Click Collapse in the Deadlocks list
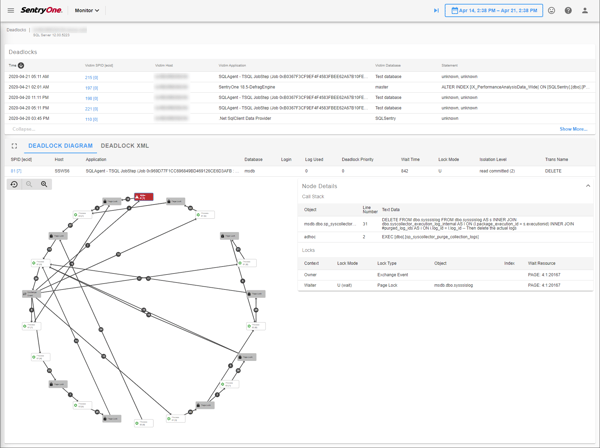The image size is (600, 448). (24, 129)
